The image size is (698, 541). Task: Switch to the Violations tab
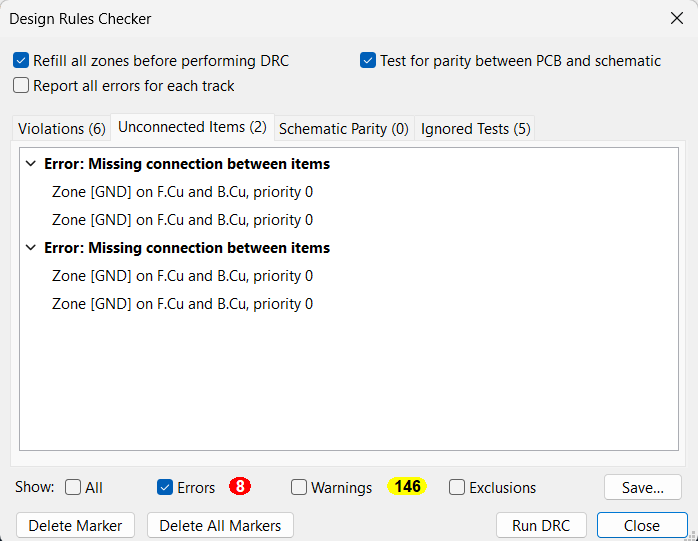point(61,128)
